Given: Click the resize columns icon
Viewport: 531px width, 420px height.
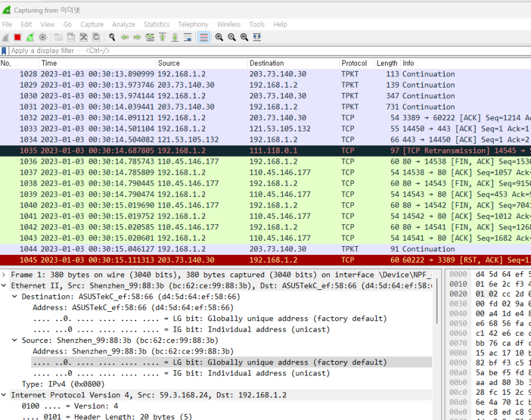Looking at the screenshot, I should pos(257,37).
